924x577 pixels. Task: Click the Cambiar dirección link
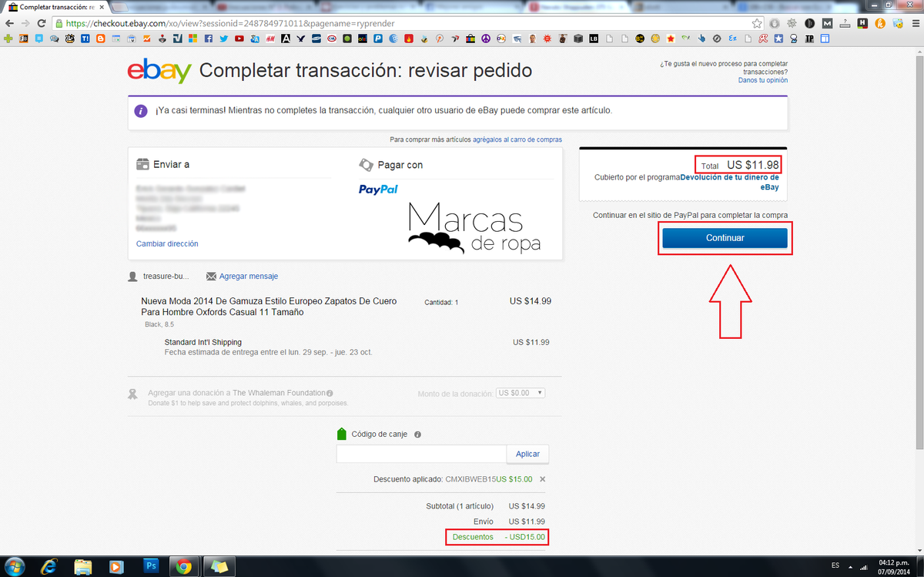click(166, 243)
